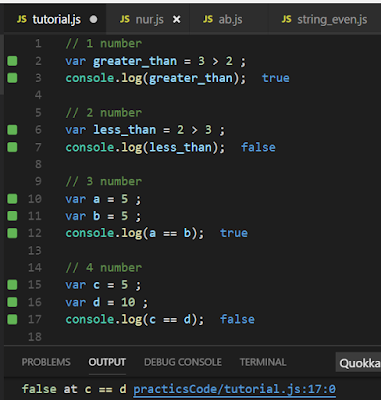Click greater_than variable on line 2

click(x=135, y=61)
